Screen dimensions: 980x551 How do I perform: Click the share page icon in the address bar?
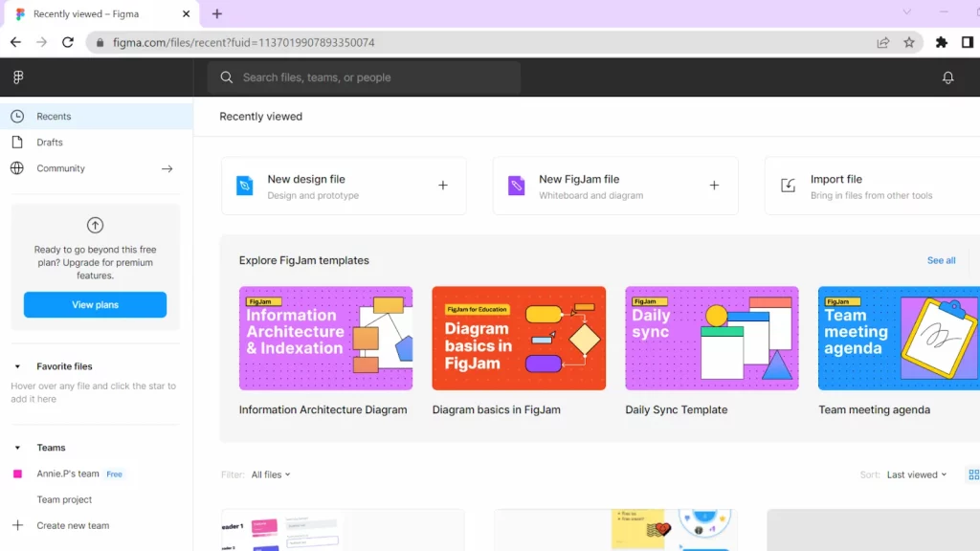click(x=882, y=42)
